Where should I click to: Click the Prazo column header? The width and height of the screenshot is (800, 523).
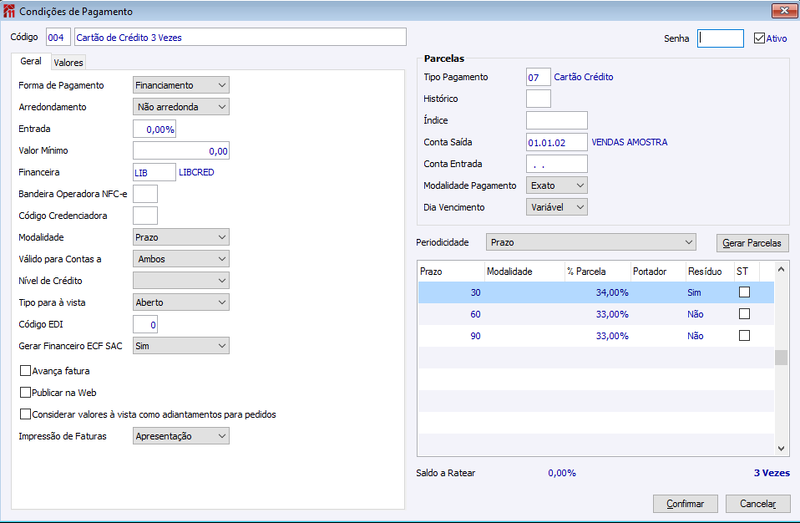click(x=451, y=271)
